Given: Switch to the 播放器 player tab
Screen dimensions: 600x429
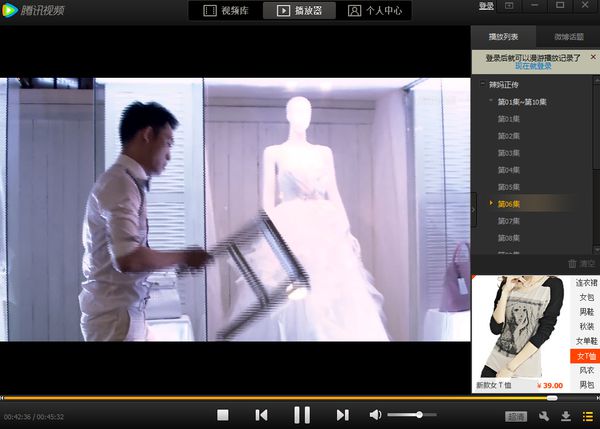Looking at the screenshot, I should (x=299, y=11).
